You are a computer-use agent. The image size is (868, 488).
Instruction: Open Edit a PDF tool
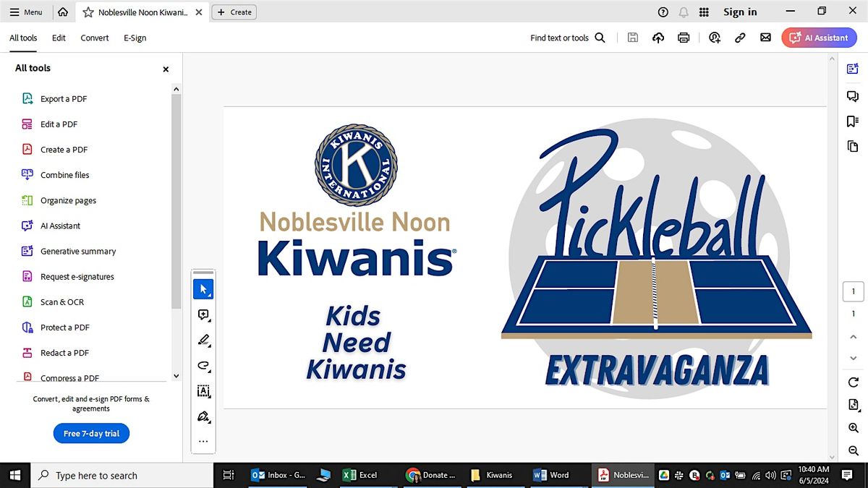pyautogui.click(x=59, y=124)
